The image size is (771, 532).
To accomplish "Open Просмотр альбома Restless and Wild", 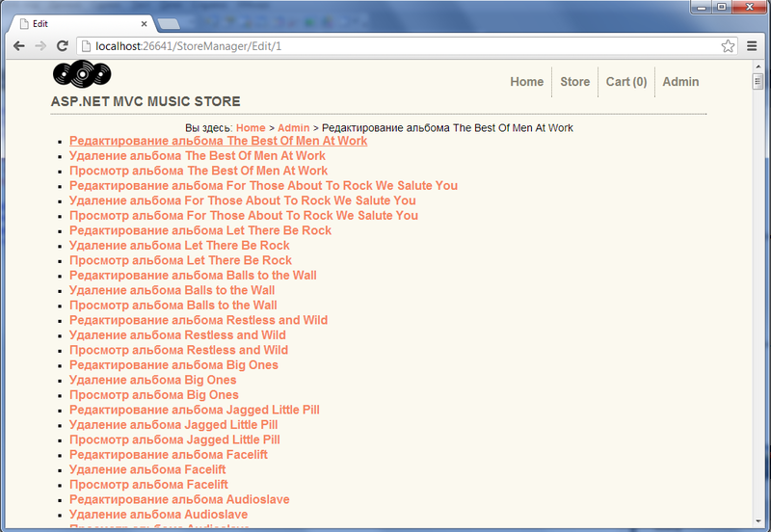I will (178, 350).
